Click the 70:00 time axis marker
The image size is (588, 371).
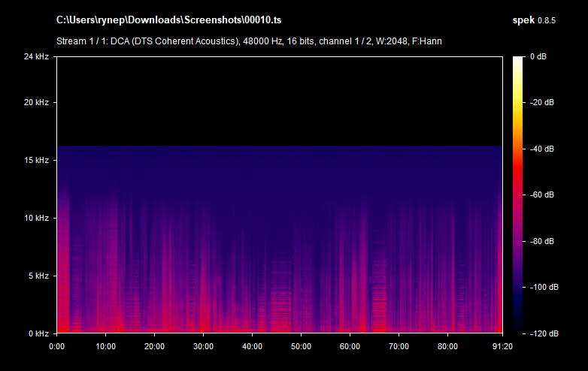click(x=399, y=346)
